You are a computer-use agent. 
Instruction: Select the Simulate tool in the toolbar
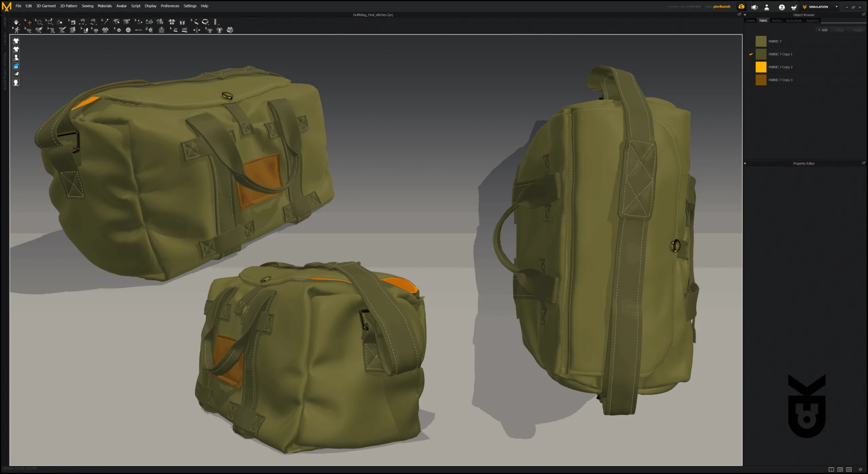click(17, 22)
